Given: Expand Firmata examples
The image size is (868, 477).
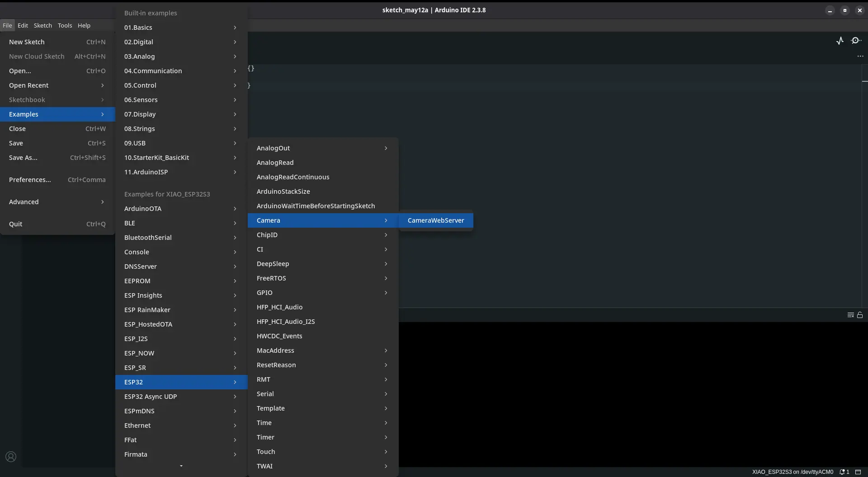Looking at the screenshot, I should pos(181,454).
